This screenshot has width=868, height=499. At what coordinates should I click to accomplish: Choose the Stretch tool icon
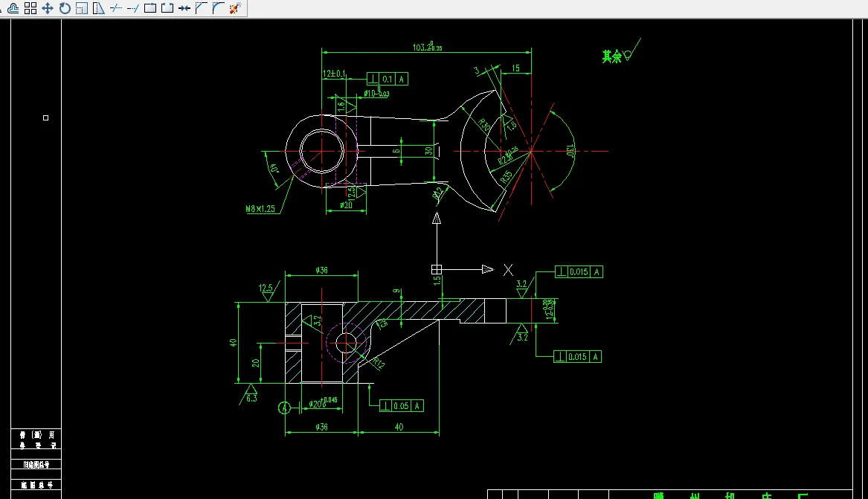pyautogui.click(x=98, y=7)
